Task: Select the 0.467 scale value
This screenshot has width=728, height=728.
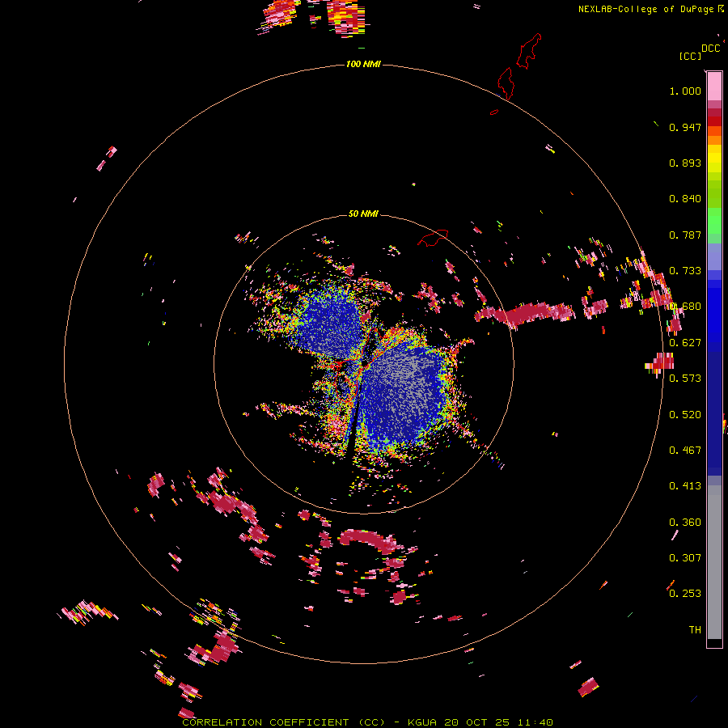Action: pos(685,451)
